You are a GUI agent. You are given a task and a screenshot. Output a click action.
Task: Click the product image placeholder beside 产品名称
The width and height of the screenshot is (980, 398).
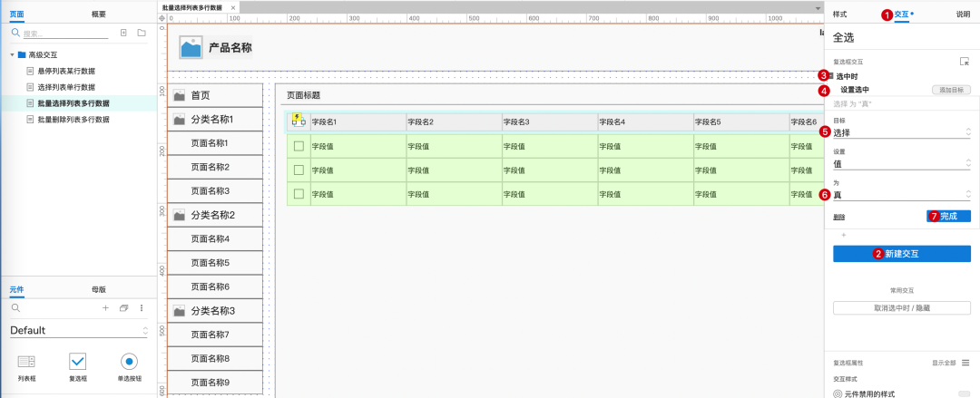tap(190, 47)
